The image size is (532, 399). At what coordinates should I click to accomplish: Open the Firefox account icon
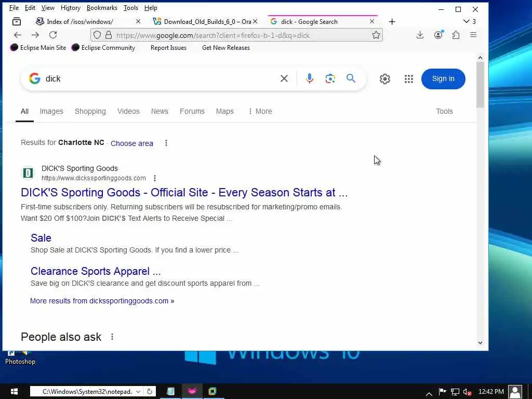tap(438, 35)
